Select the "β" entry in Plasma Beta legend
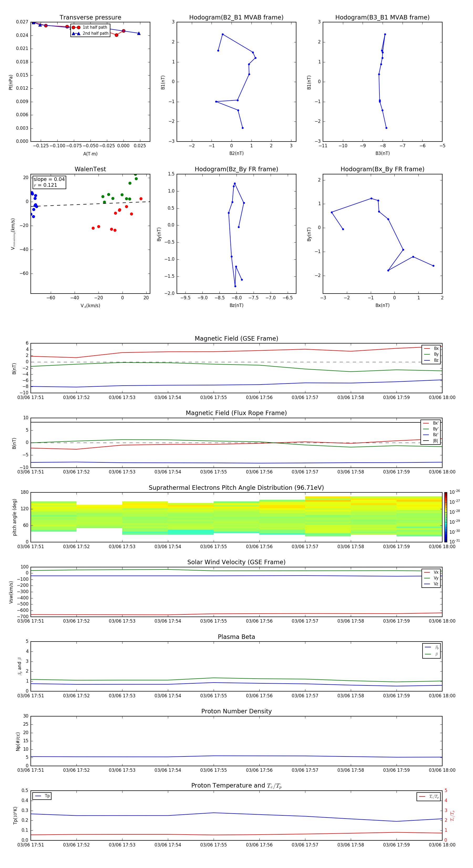 tap(436, 654)
